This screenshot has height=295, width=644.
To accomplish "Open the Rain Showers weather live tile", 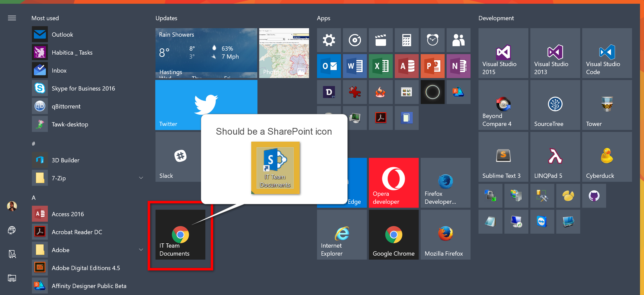I will 206,53.
